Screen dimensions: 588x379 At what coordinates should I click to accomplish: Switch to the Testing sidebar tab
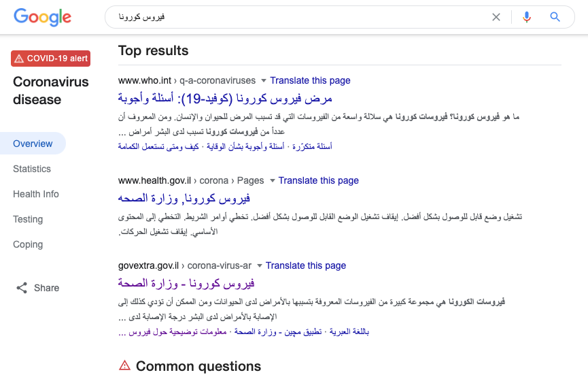[x=28, y=219]
